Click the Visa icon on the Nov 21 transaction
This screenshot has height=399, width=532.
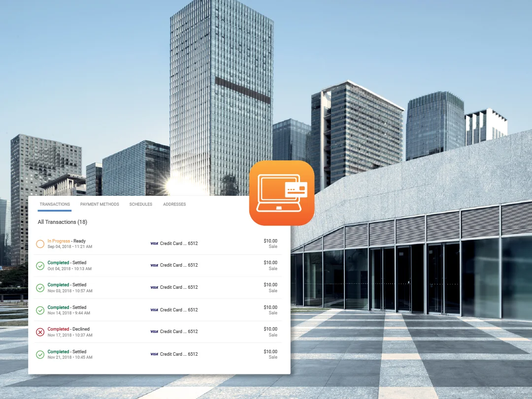153,354
